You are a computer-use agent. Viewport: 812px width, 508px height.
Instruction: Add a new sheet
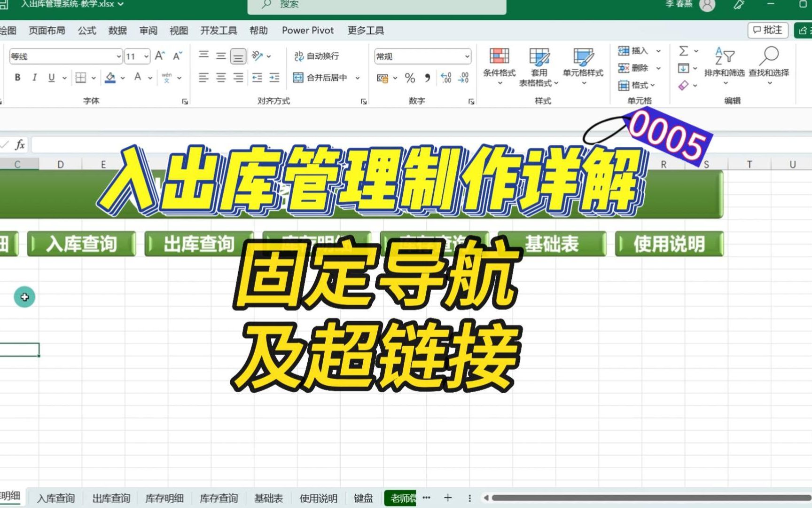tap(448, 498)
